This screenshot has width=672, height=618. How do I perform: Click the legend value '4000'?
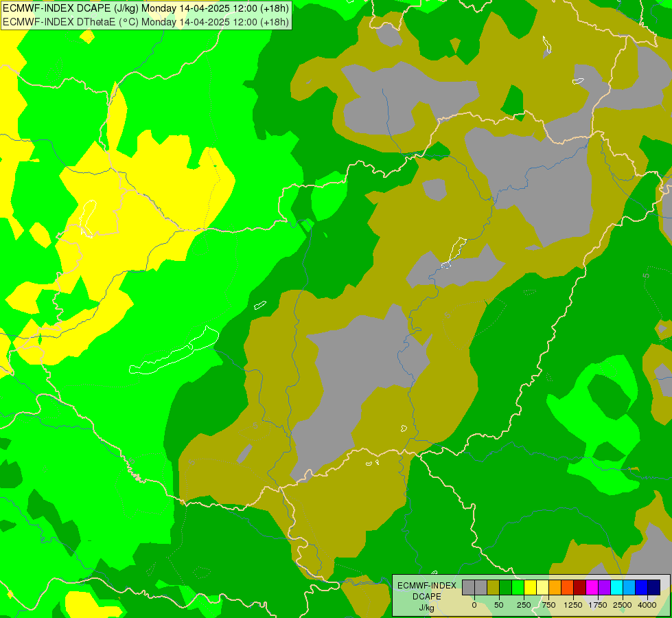point(647,605)
